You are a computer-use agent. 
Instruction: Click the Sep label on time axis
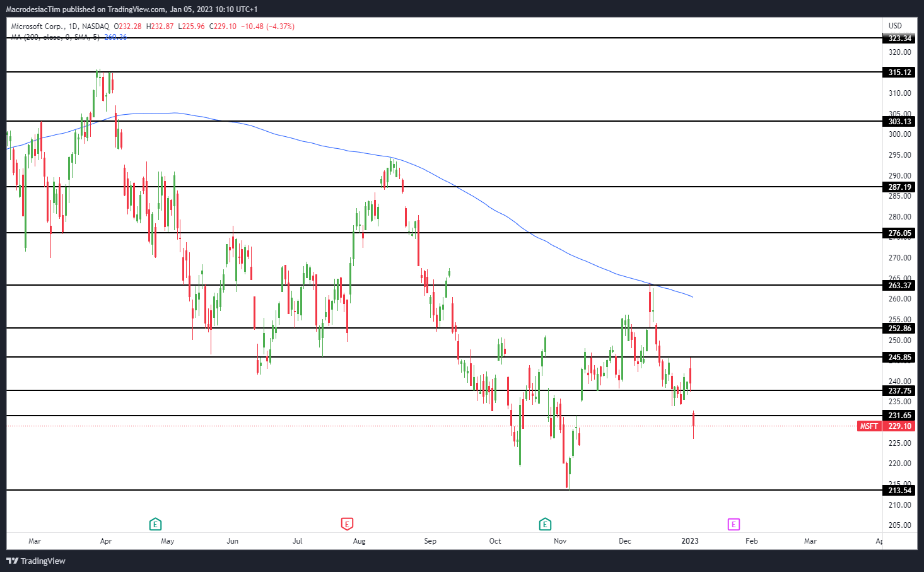tap(430, 541)
